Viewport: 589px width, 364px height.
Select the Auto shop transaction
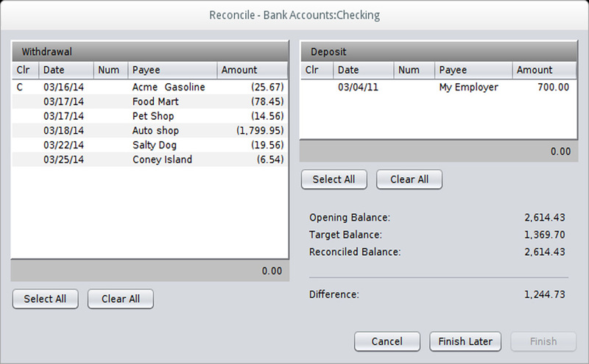coord(150,131)
